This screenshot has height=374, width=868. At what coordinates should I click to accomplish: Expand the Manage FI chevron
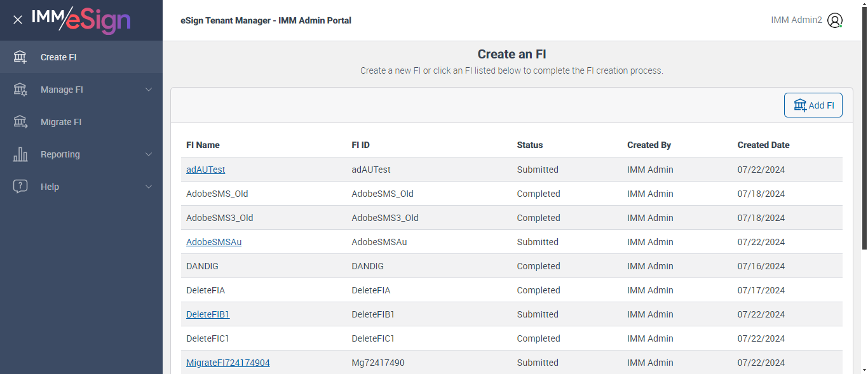[149, 90]
